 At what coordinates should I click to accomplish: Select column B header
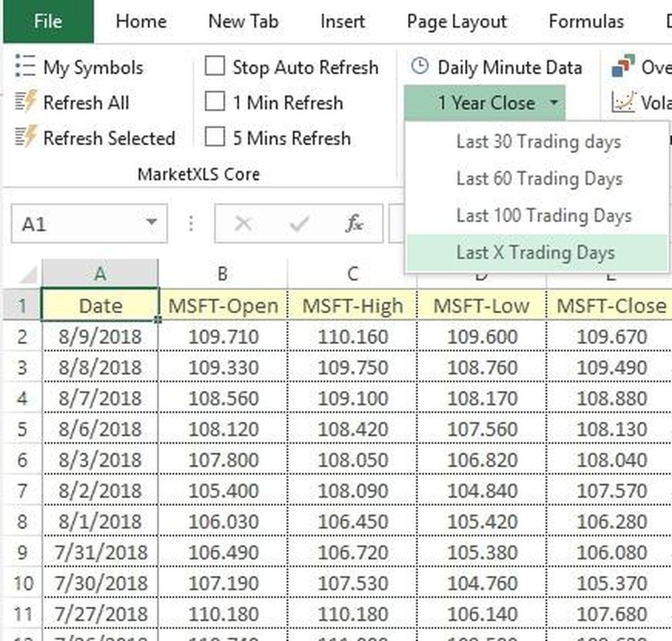tap(223, 273)
